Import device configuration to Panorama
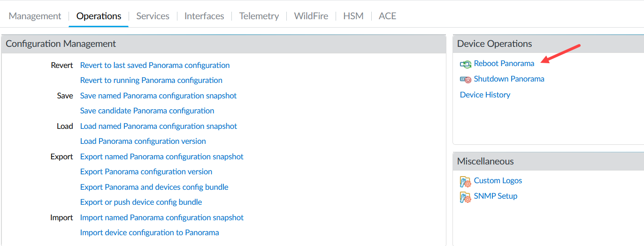Screen dimensions: 644x246 click(149, 232)
